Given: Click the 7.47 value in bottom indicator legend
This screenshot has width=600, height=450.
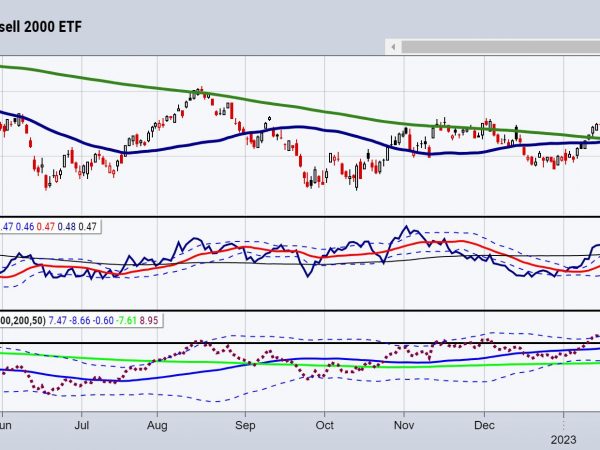Looking at the screenshot, I should click(x=58, y=320).
